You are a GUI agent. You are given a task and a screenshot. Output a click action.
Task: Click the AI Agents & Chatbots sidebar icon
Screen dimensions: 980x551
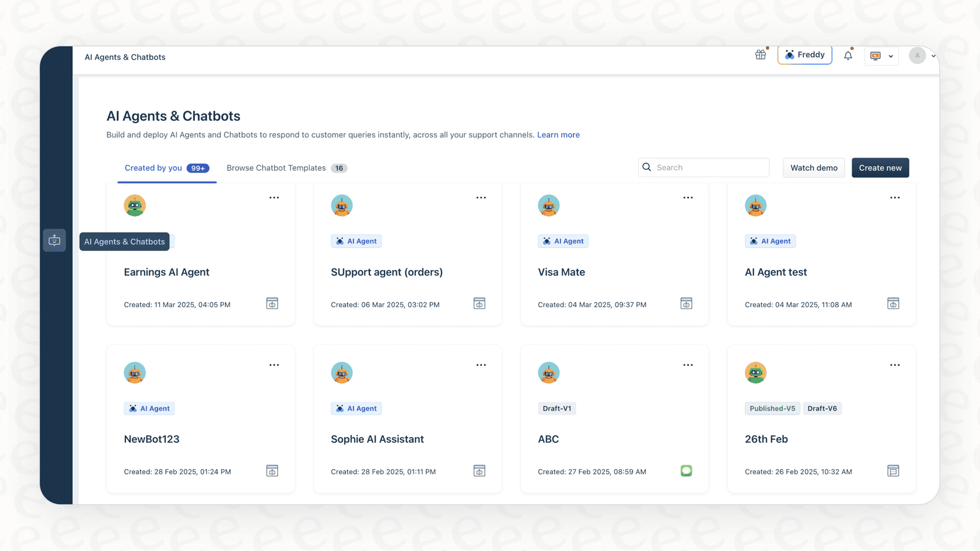54,240
